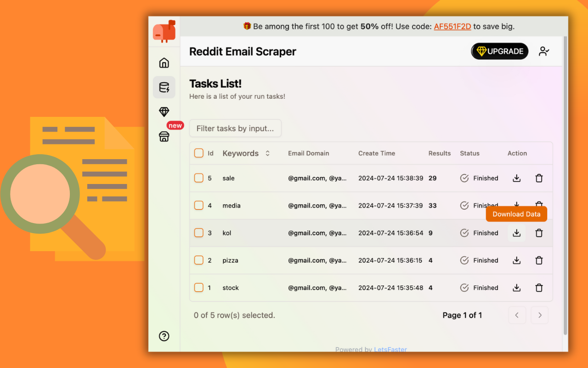This screenshot has width=588, height=368.
Task: Click the UPGRADE button
Action: [500, 52]
